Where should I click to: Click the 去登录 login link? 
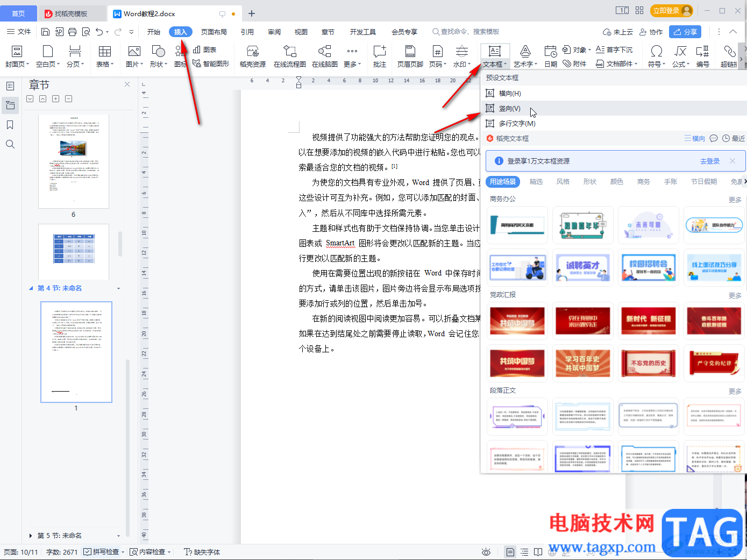(x=710, y=161)
